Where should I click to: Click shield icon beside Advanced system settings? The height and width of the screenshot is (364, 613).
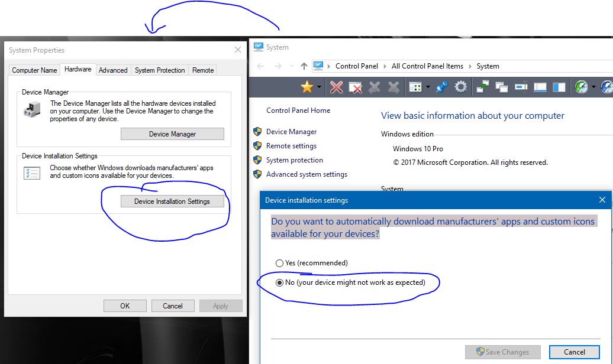click(x=257, y=174)
